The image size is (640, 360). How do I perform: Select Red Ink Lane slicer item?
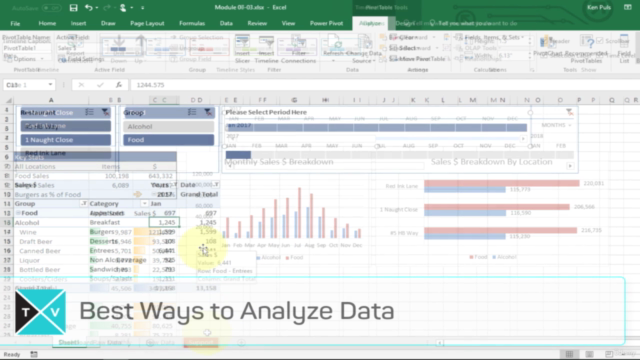point(66,153)
